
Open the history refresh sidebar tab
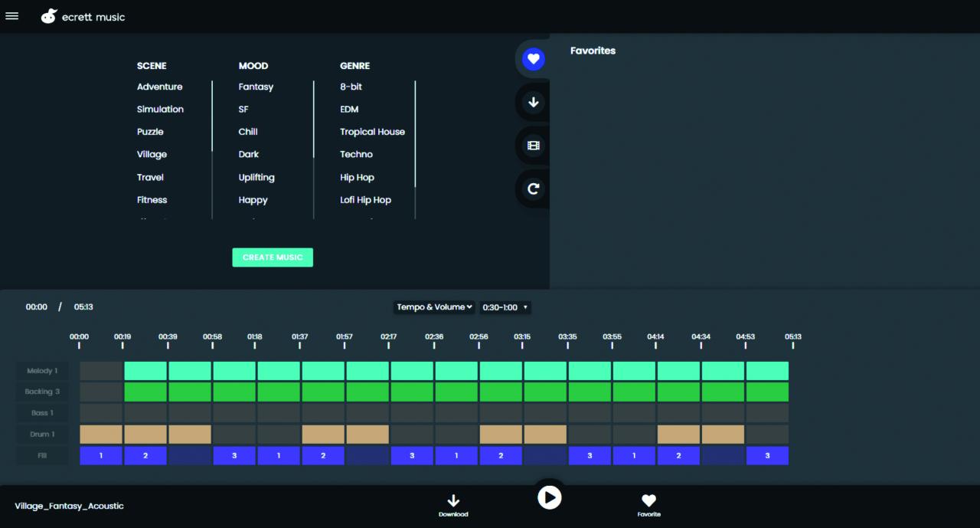(x=533, y=189)
